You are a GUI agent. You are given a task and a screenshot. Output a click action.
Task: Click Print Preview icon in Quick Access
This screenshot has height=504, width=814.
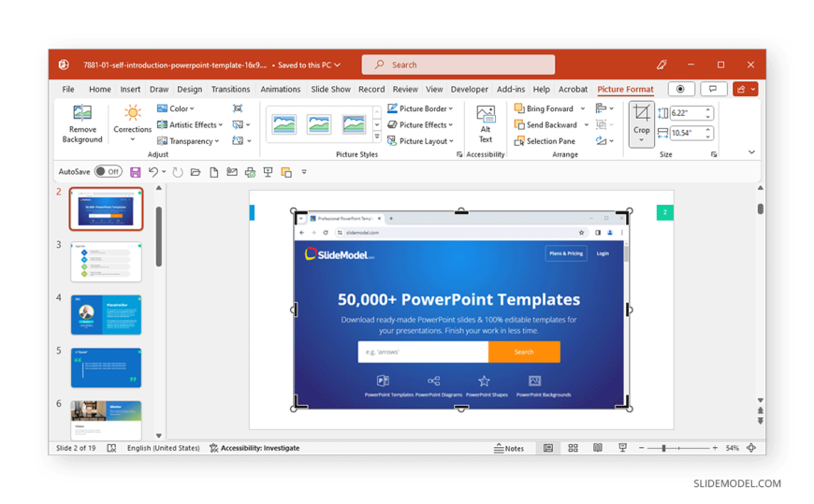click(x=250, y=172)
